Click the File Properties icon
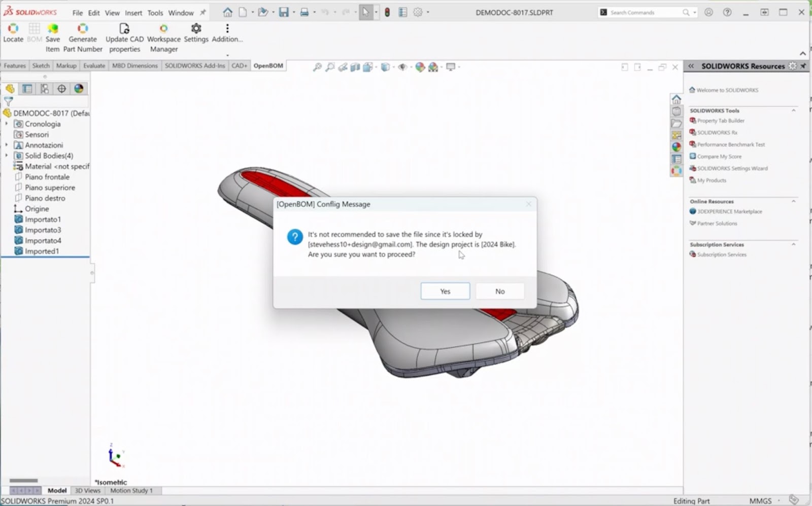 (x=402, y=12)
